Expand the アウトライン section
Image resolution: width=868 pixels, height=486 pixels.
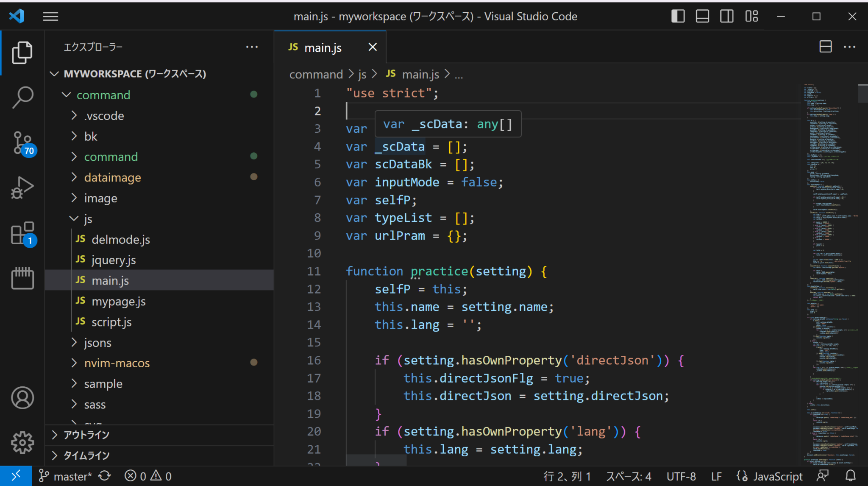click(86, 435)
